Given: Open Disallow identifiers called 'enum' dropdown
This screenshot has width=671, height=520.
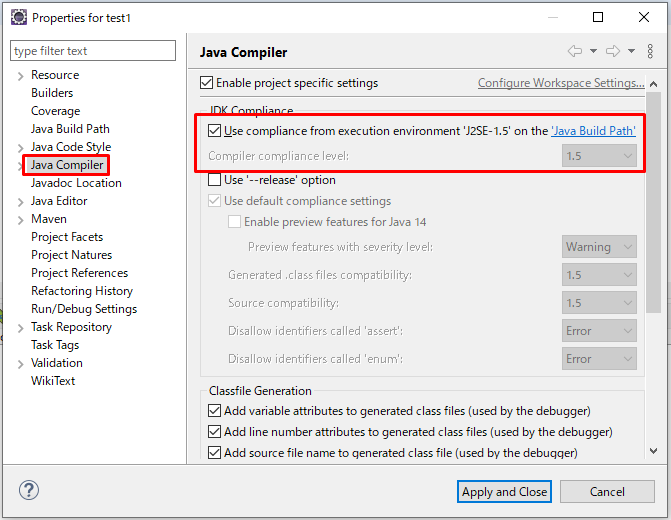Looking at the screenshot, I should [599, 359].
